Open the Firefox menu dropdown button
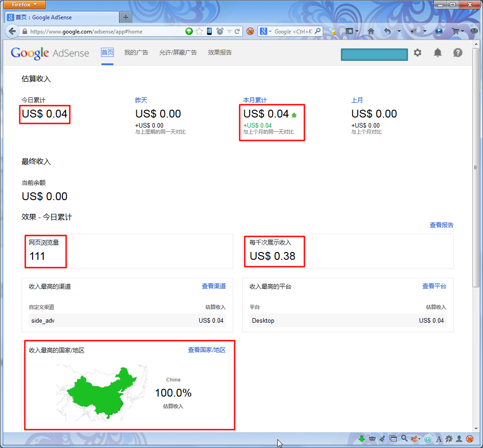483x448 pixels. tap(25, 4)
